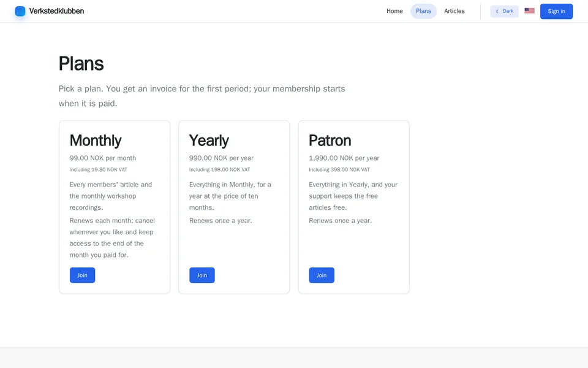Click the blue Verkstedklubben logo square
Image resolution: width=588 pixels, height=368 pixels.
(20, 11)
